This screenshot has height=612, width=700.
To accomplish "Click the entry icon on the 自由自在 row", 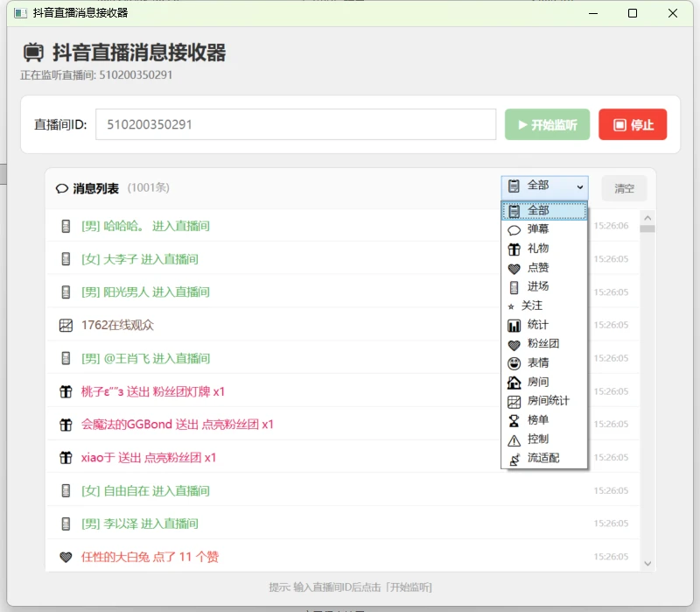I will [66, 491].
